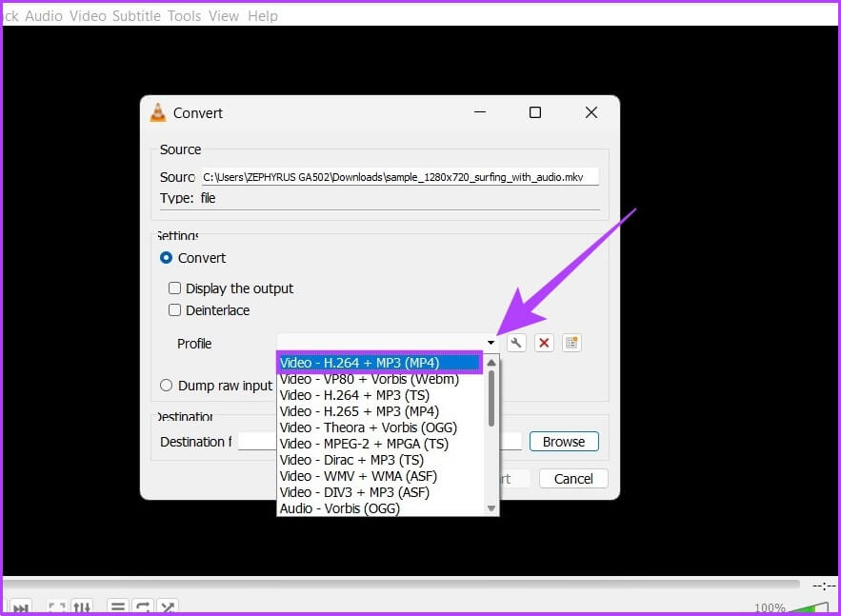Toggle fullscreen in player controls
Screen dimensions: 841x616
(57, 607)
